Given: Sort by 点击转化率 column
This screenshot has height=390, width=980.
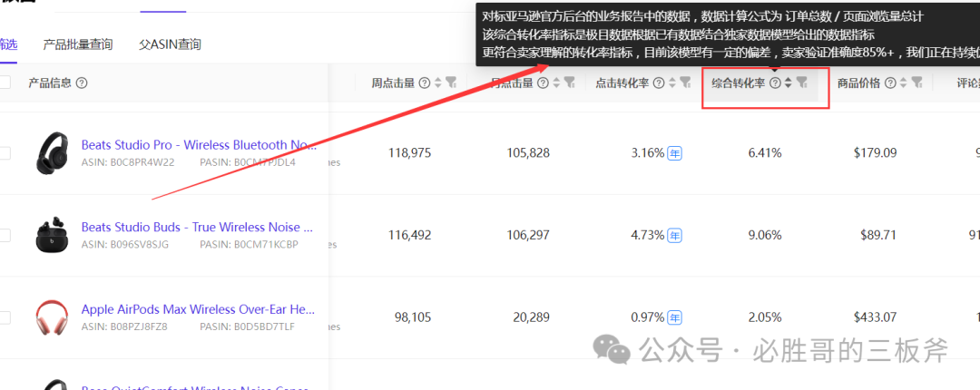Looking at the screenshot, I should [671, 83].
